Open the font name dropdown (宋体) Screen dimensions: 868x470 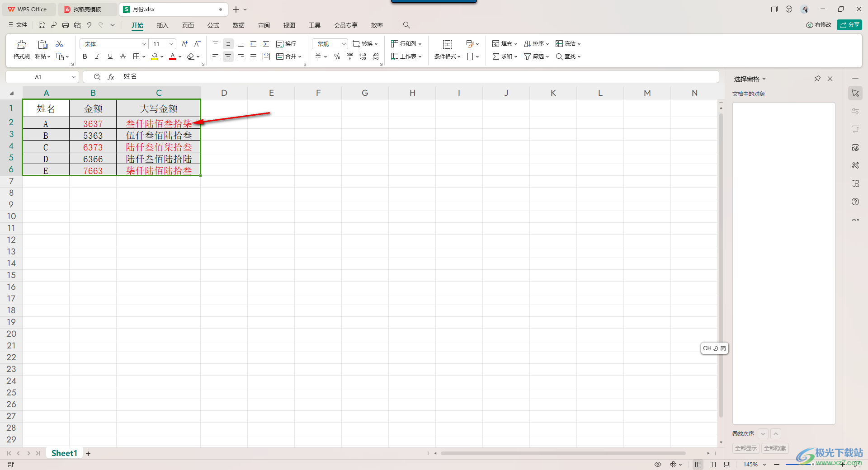tap(144, 44)
